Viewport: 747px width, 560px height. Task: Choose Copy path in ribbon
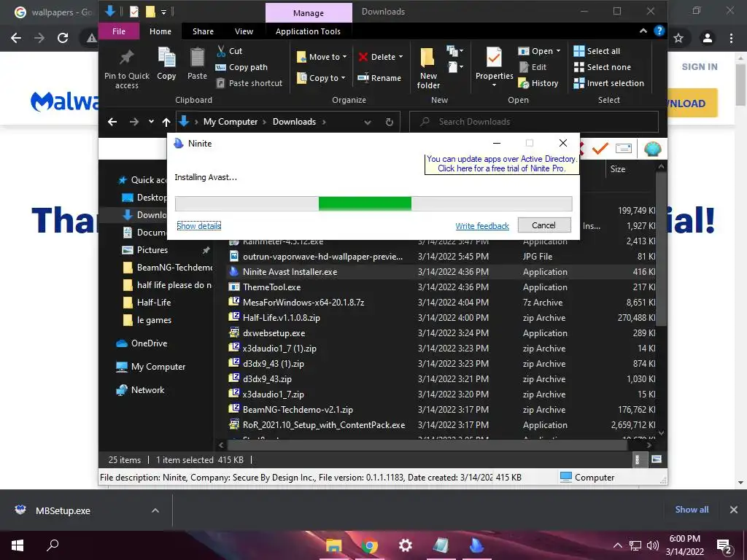(241, 67)
